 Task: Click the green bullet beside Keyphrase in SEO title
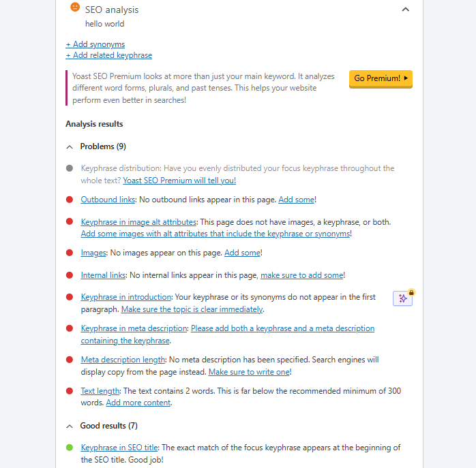(x=70, y=448)
